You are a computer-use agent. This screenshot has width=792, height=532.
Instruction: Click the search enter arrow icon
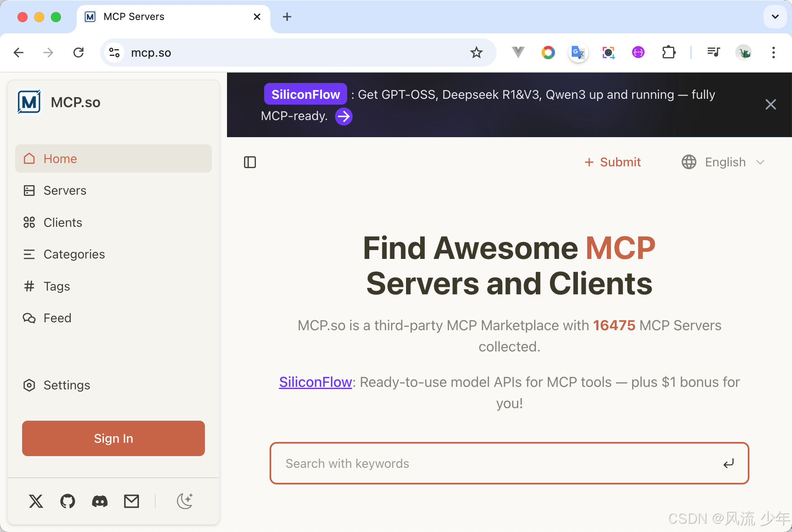729,463
